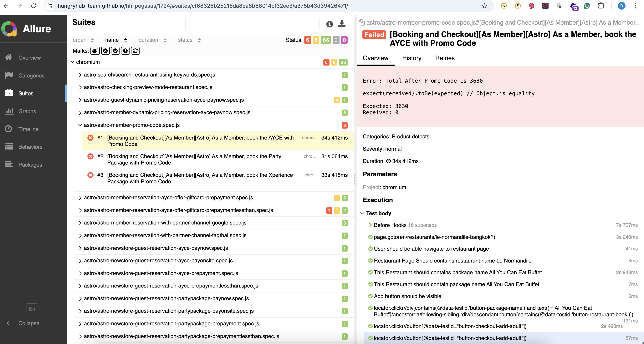This screenshot has height=344, width=644.
Task: Open the Packages view
Action: coord(30,165)
